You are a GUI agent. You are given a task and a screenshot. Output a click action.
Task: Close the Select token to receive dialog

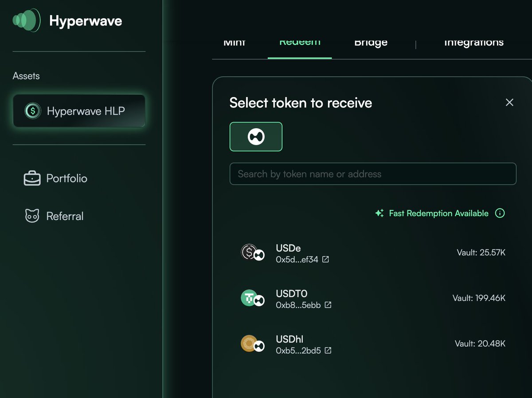(509, 102)
